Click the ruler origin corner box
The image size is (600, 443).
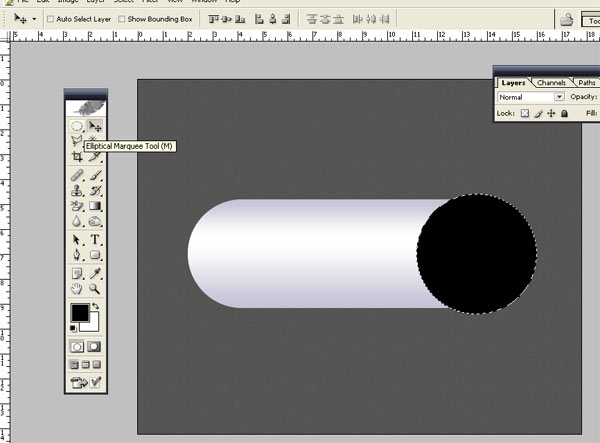[5, 36]
